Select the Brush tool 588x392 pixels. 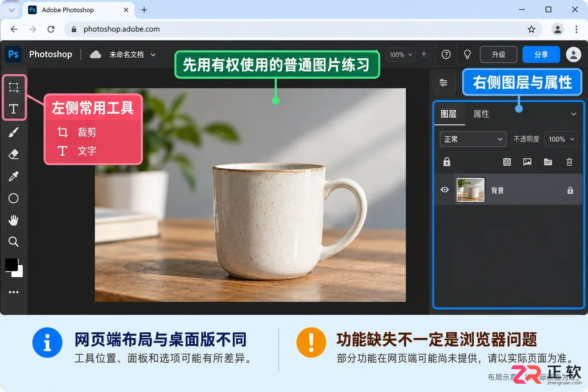tap(13, 132)
